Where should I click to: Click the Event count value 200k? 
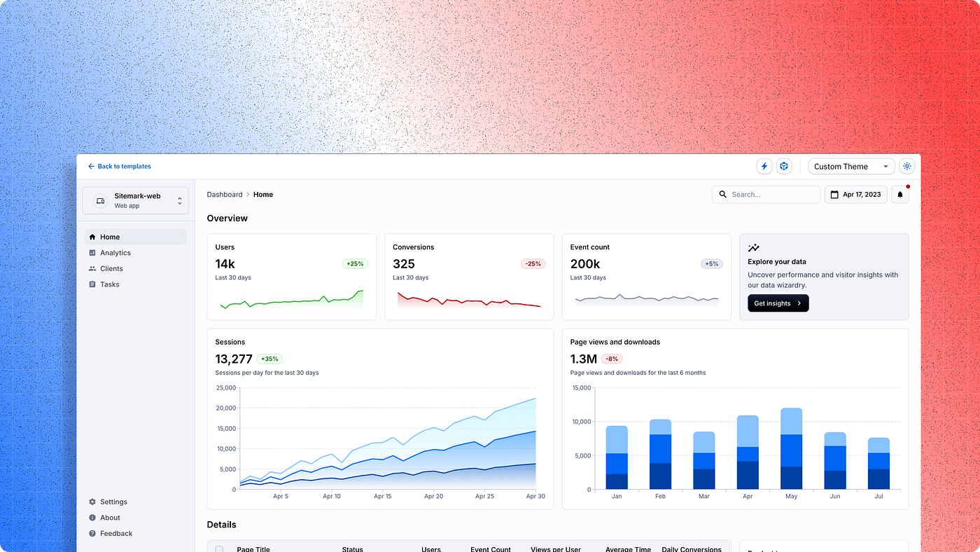pyautogui.click(x=585, y=264)
